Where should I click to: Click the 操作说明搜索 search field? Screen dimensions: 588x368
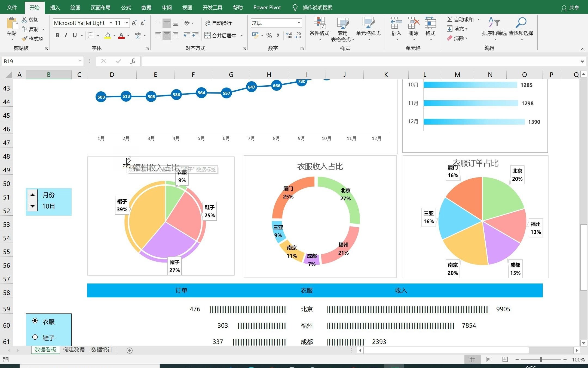(317, 7)
